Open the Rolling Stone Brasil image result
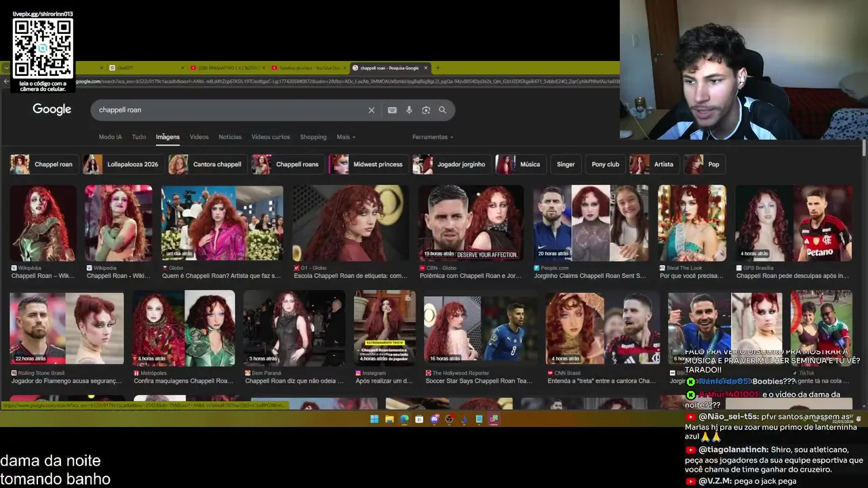Image resolution: width=868 pixels, height=488 pixels. click(x=66, y=328)
